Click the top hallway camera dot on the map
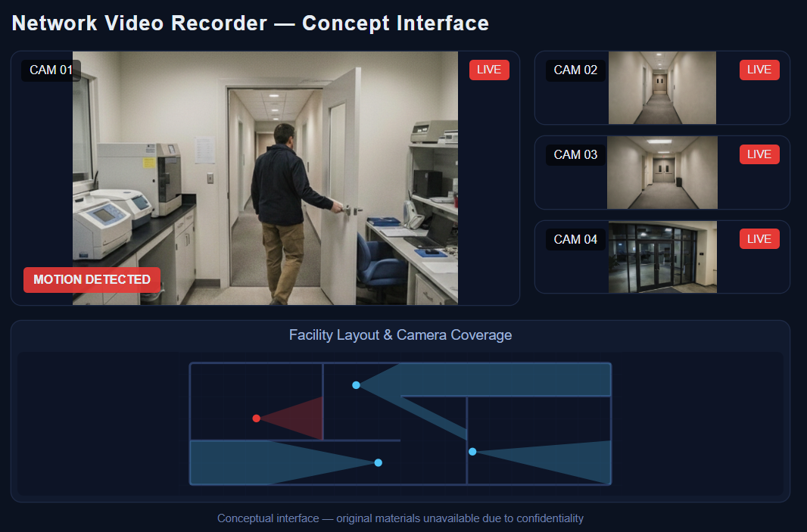The image size is (807, 532). [356, 385]
